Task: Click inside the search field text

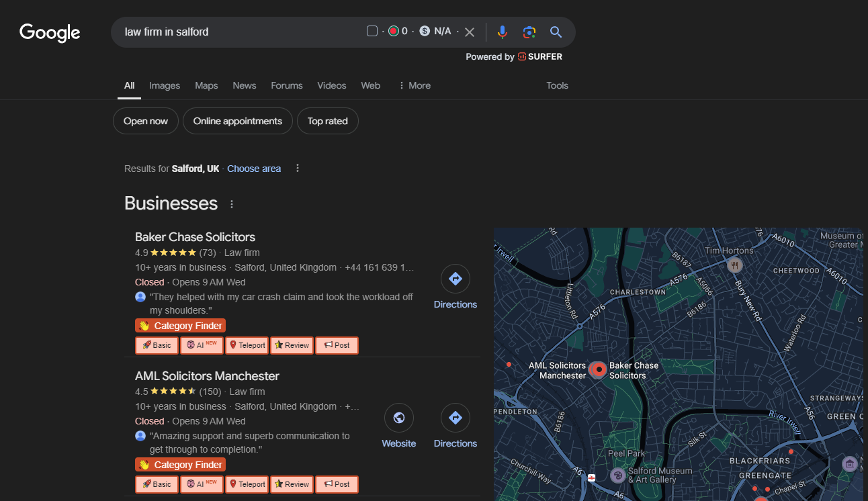Action: 167,32
